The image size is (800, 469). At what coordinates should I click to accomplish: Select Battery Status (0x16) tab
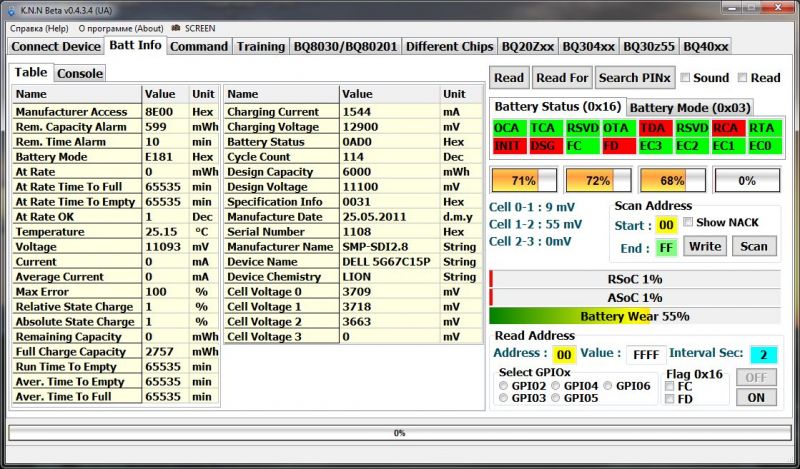tap(558, 107)
